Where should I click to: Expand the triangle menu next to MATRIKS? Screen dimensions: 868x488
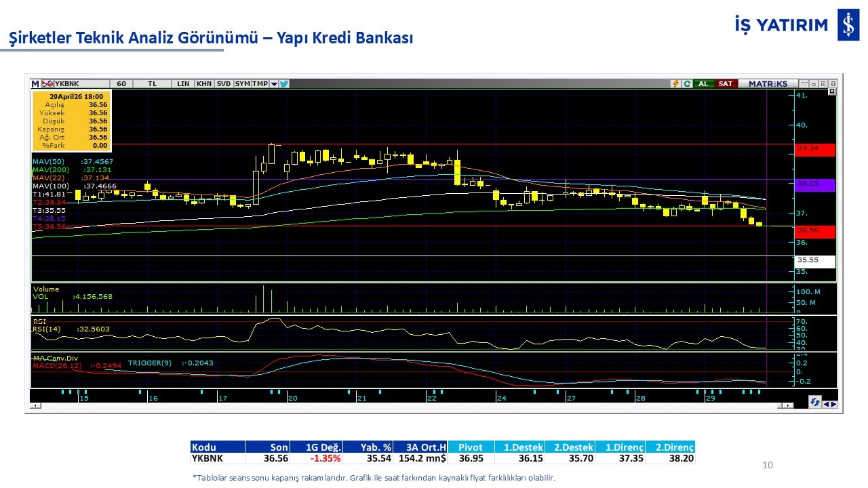803,84
